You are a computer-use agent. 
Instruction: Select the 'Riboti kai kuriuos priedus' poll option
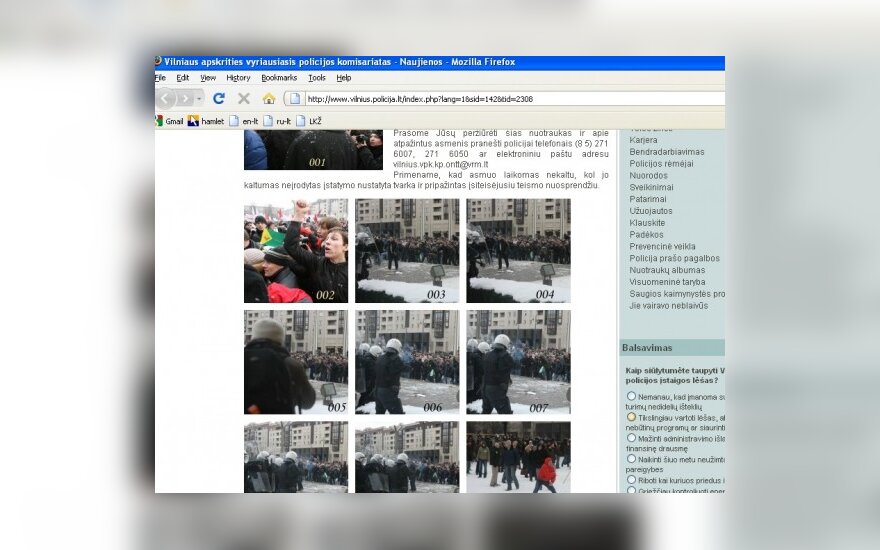tap(631, 480)
